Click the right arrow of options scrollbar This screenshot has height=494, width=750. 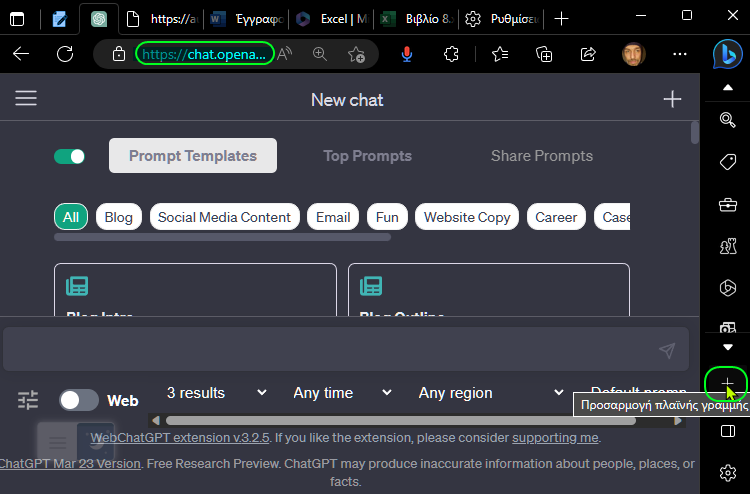pos(678,421)
